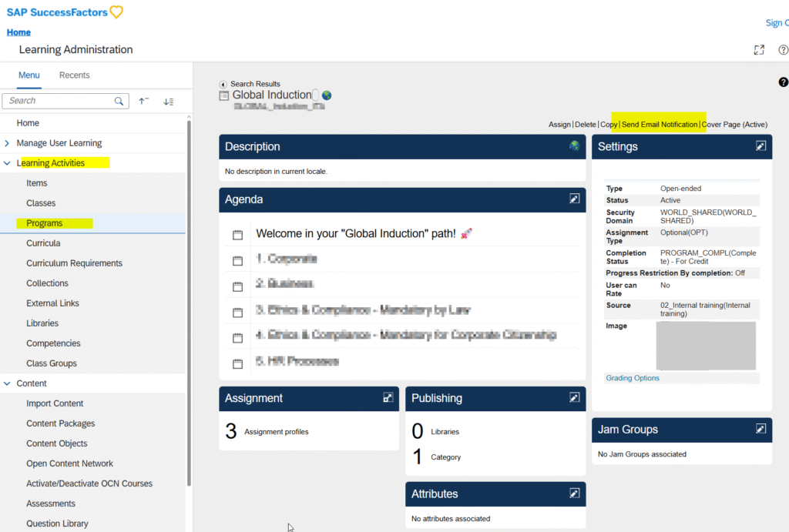Click the back arrow beside Search Results
The width and height of the screenshot is (789, 532).
point(223,84)
